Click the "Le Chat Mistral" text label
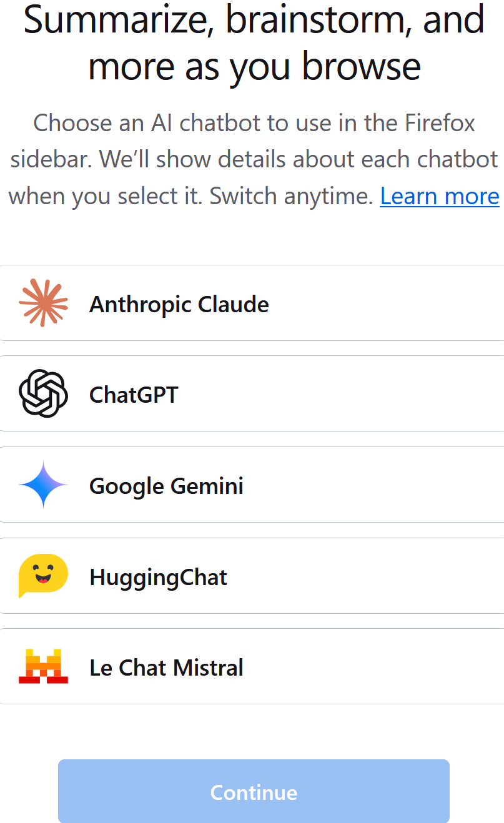Viewport: 504px width, 823px height. [167, 668]
